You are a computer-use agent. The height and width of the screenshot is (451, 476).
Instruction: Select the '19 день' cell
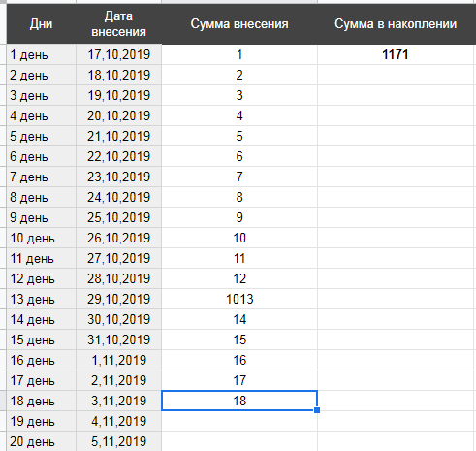pyautogui.click(x=41, y=421)
